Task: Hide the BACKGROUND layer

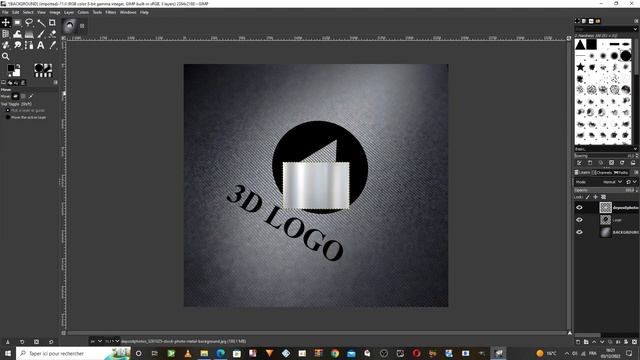Action: 579,232
